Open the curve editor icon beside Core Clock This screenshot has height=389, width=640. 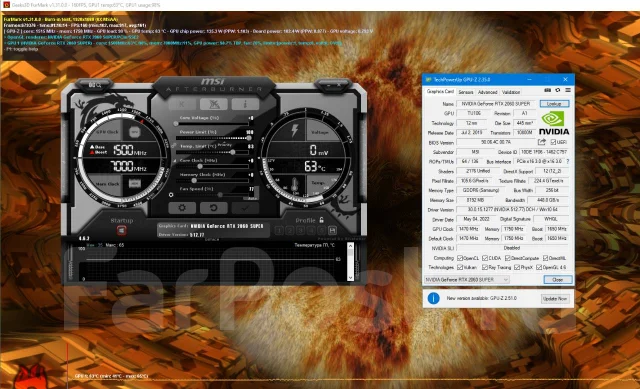[175, 161]
